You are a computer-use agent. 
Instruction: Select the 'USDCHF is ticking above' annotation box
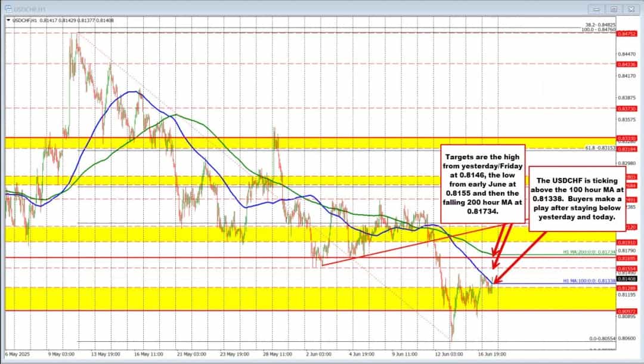[x=577, y=199]
